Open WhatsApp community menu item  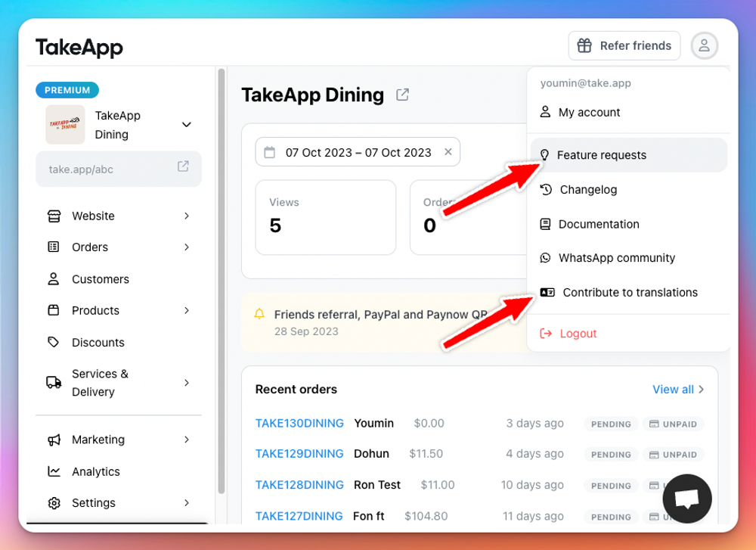[x=628, y=258]
